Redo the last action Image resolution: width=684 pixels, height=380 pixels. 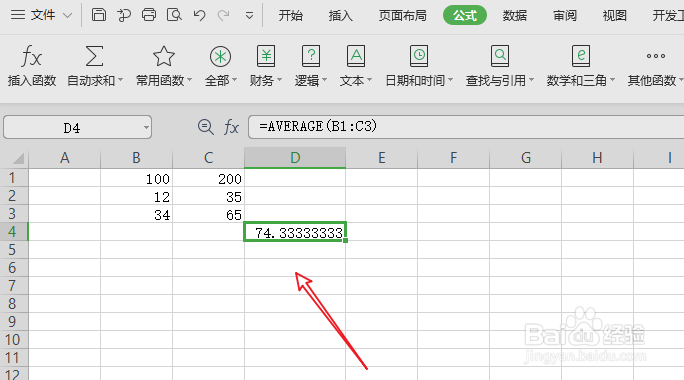[224, 15]
